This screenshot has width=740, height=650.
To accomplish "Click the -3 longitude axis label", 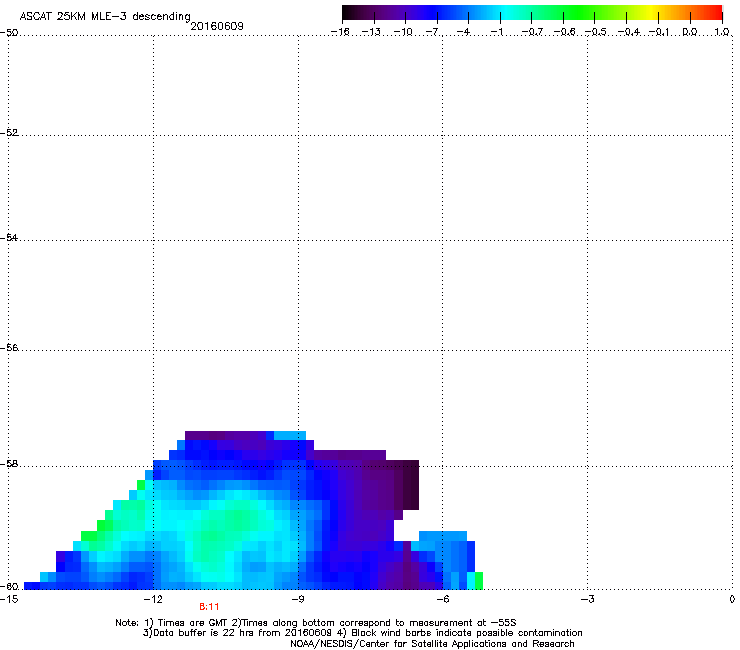I will click(x=587, y=599).
